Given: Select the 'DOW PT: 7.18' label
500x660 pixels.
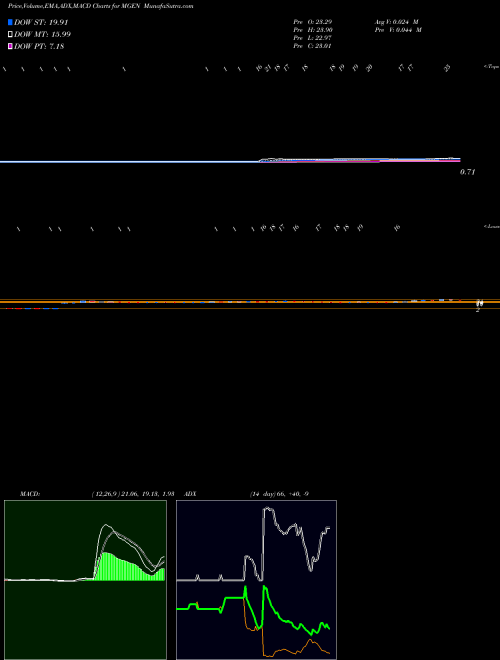Looking at the screenshot, I should tap(39, 46).
